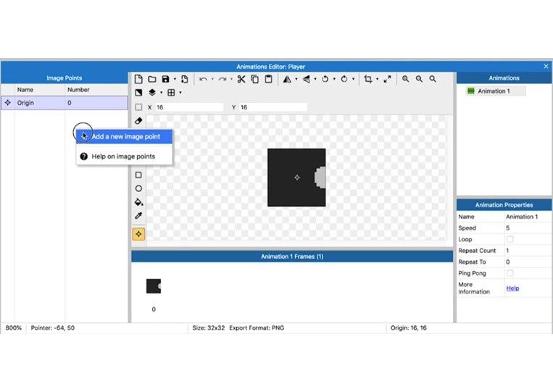Save the image with floppy disk icon
Image resolution: width=553 pixels, height=392 pixels.
click(x=165, y=79)
